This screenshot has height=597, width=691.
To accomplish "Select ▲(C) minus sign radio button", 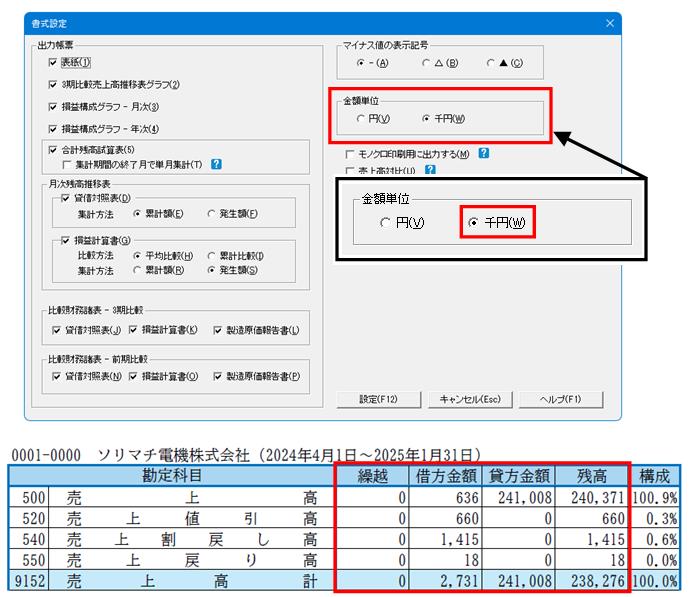I will (x=490, y=63).
